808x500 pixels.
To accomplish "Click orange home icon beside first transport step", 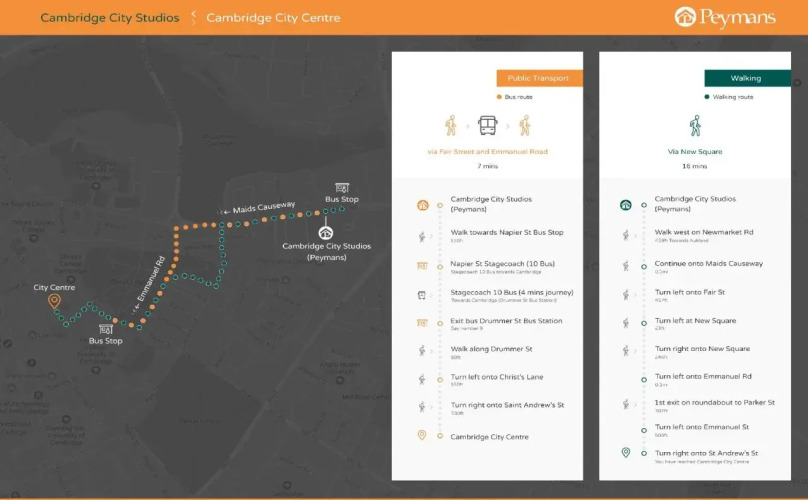I will (422, 205).
